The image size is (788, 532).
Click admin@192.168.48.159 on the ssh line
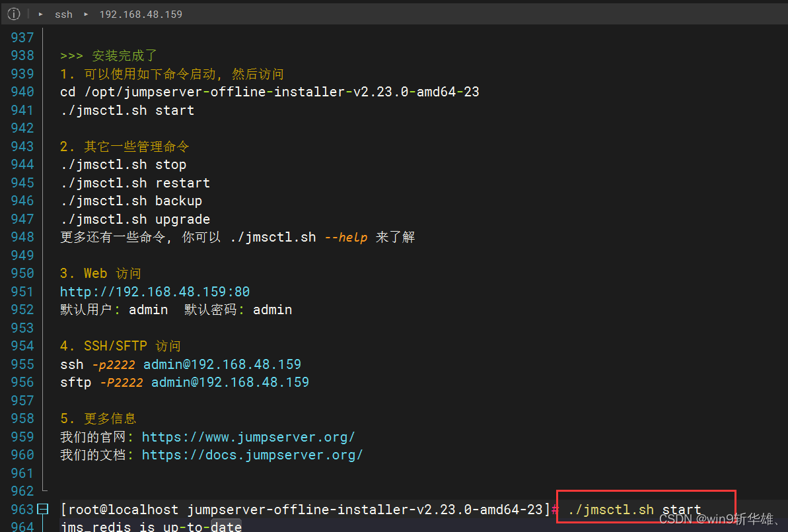tap(222, 364)
